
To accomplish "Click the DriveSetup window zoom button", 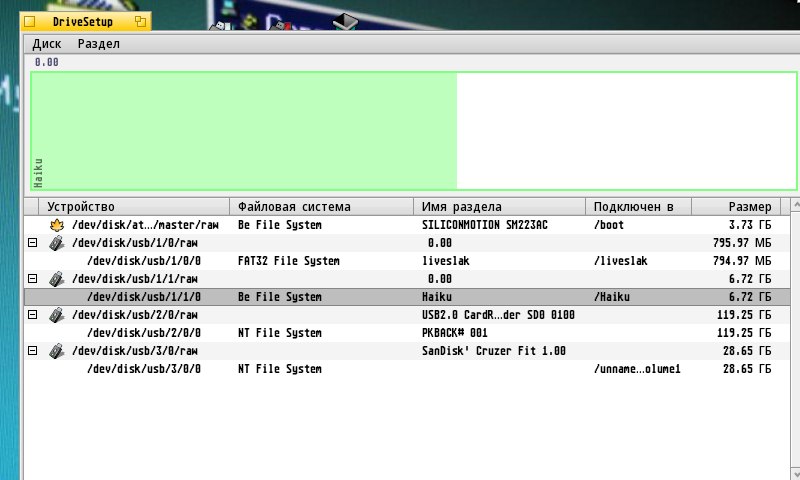I will coord(140,21).
